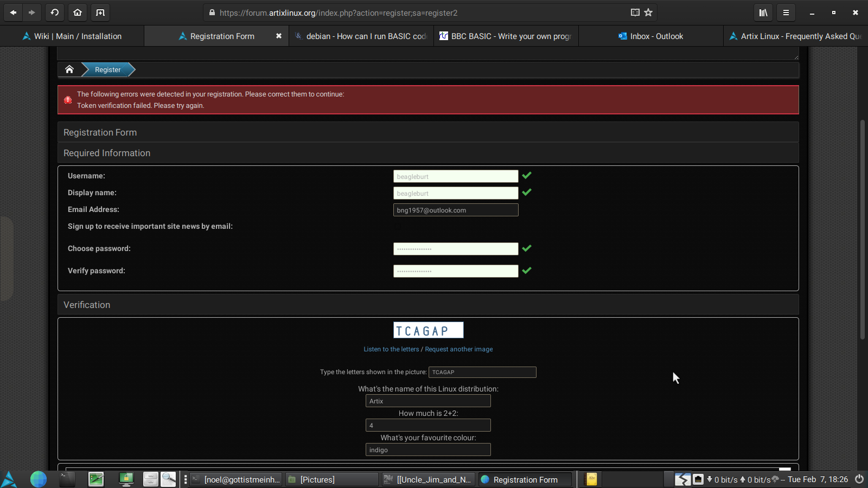The image size is (868, 488).
Task: Open the Uncle_Jim_and_N taskbar window
Action: pos(428,479)
